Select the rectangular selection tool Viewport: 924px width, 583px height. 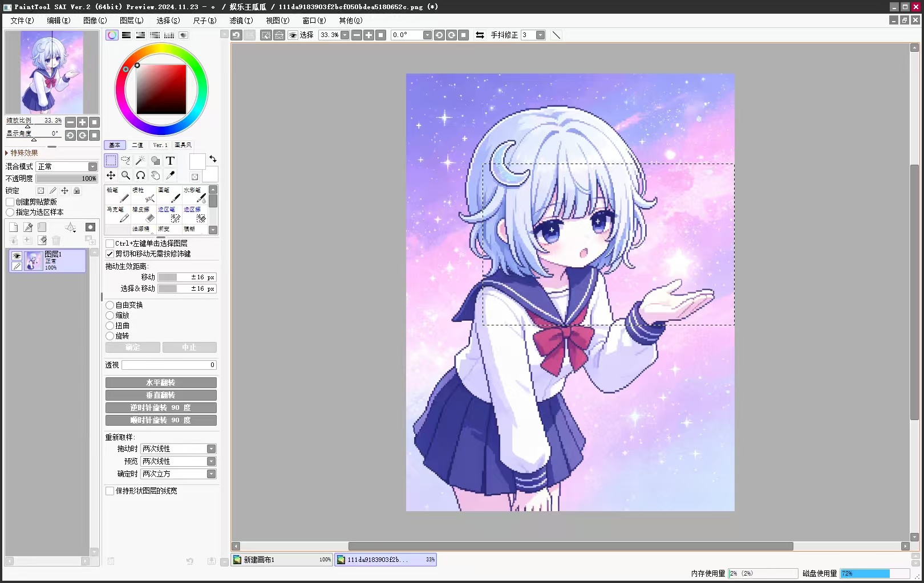tap(111, 161)
